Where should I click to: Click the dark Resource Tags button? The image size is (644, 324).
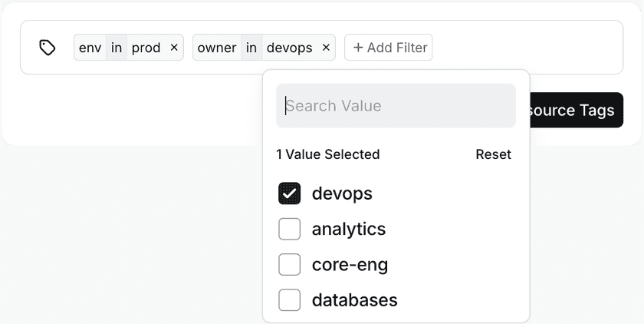(575, 111)
